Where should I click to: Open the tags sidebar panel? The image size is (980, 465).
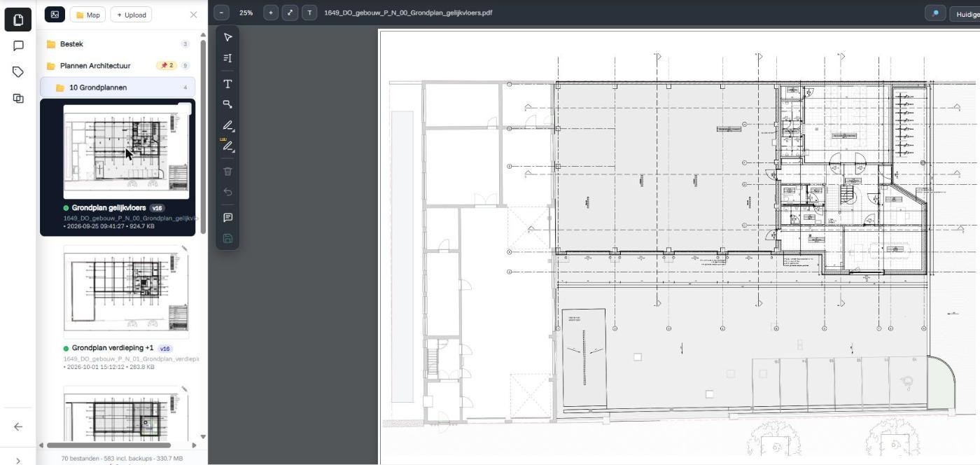18,71
